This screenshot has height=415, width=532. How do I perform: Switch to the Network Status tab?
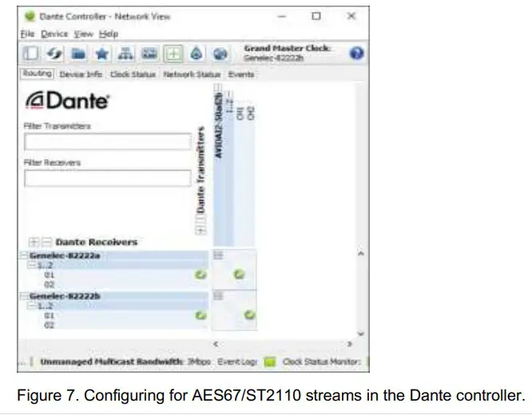[192, 74]
